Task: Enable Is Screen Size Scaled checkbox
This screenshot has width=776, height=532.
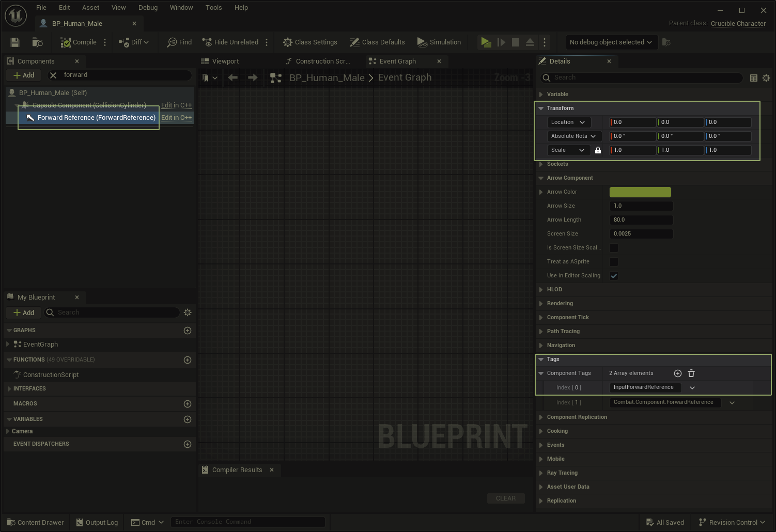Action: pyautogui.click(x=614, y=248)
